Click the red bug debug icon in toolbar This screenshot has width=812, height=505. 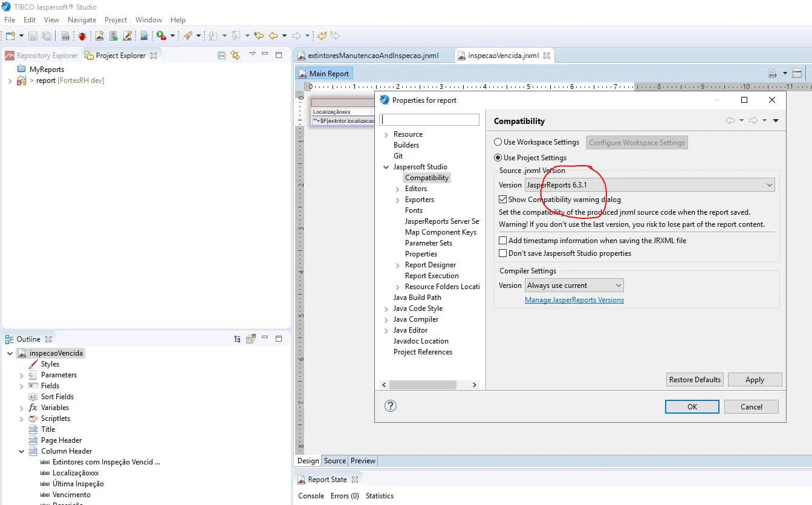82,36
